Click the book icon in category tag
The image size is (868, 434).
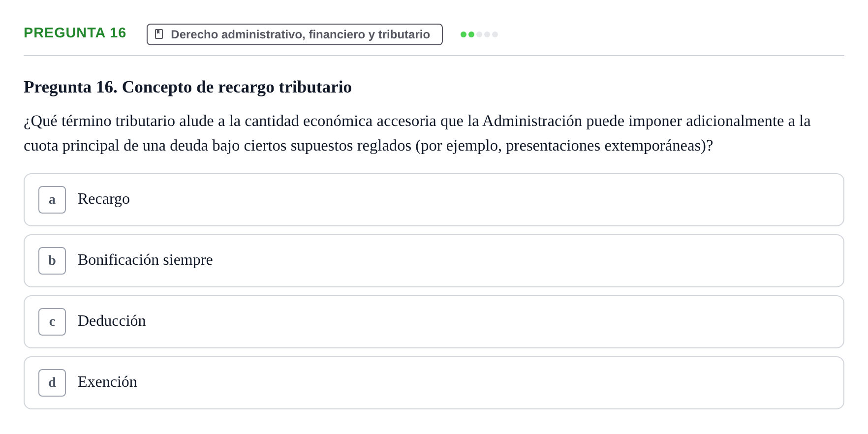pos(159,34)
